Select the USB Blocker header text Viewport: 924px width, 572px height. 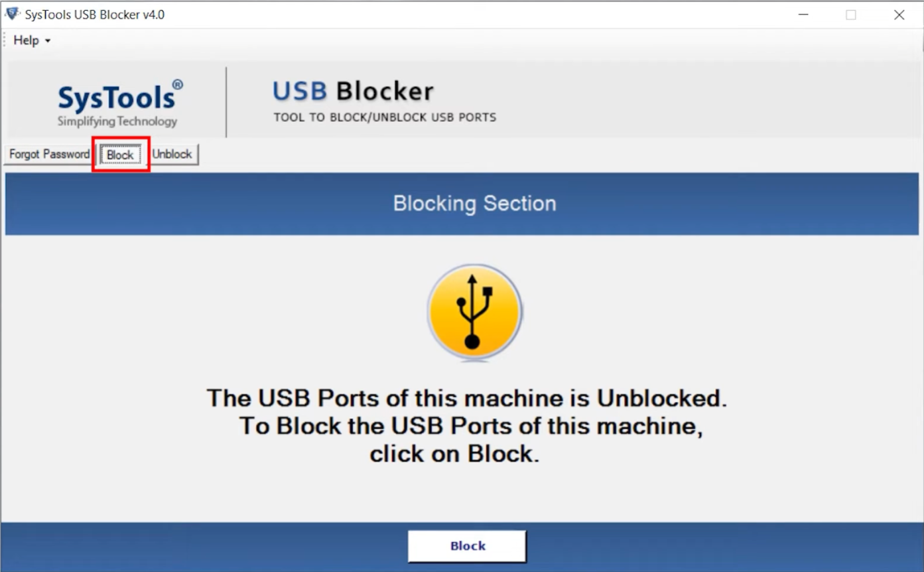[x=352, y=90]
